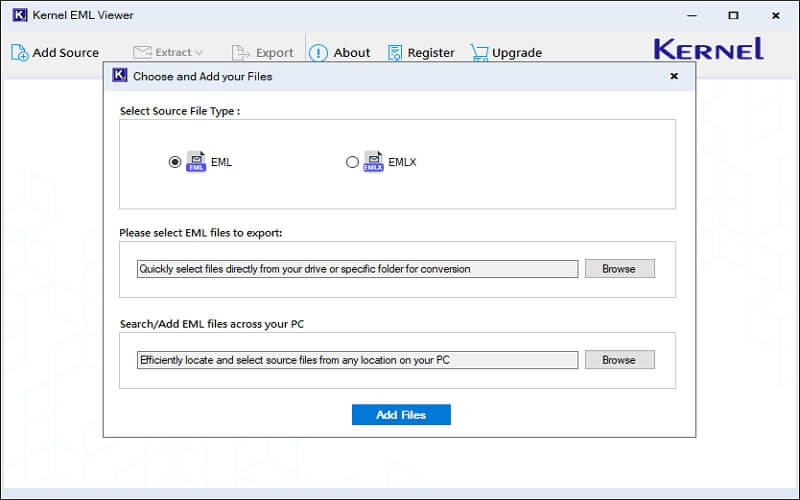
Task: Click the EML files to export path field
Action: pyautogui.click(x=357, y=269)
